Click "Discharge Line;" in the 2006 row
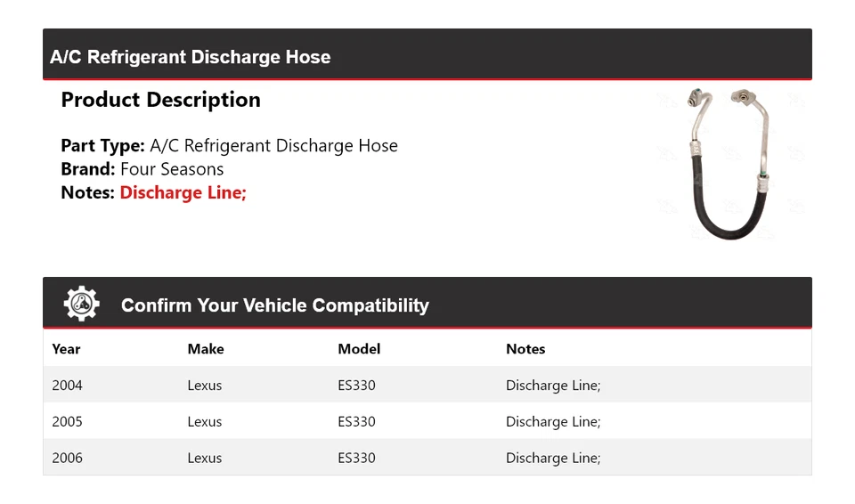This screenshot has height=504, width=855. (553, 458)
